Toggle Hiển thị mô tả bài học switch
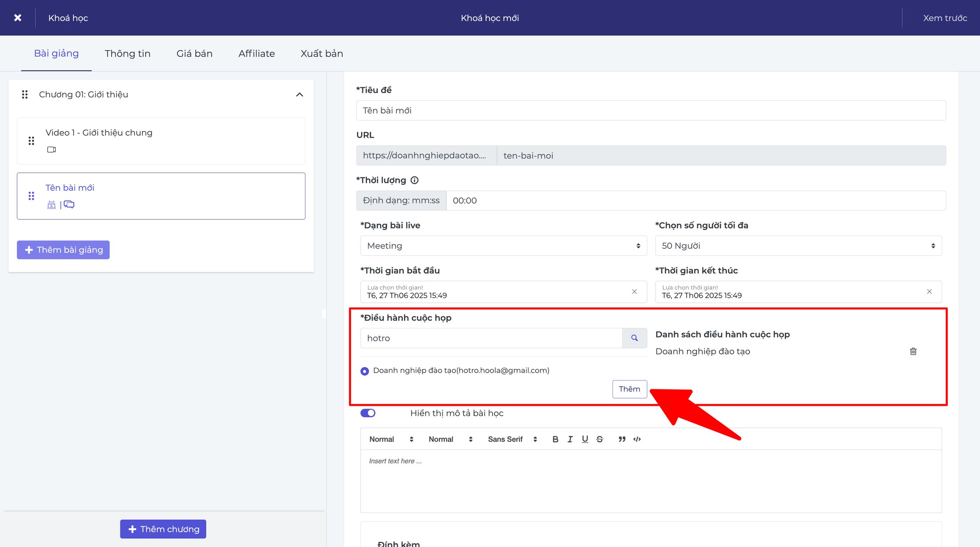This screenshot has height=547, width=980. [x=368, y=413]
